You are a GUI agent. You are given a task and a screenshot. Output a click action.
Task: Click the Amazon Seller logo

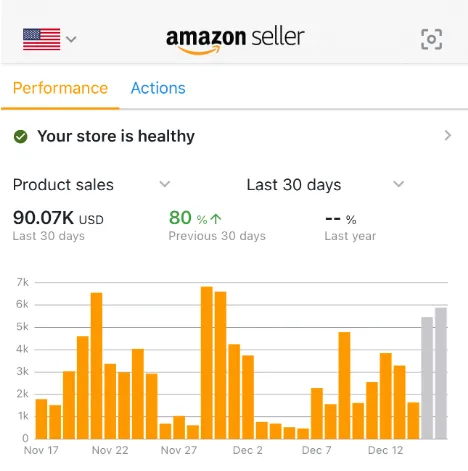point(235,40)
